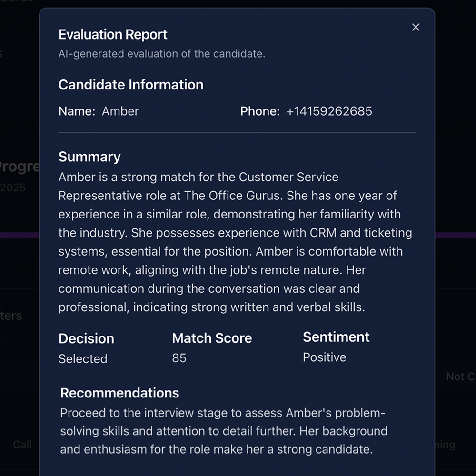Screen dimensions: 476x476
Task: Select the candidate name Amber
Action: click(120, 111)
